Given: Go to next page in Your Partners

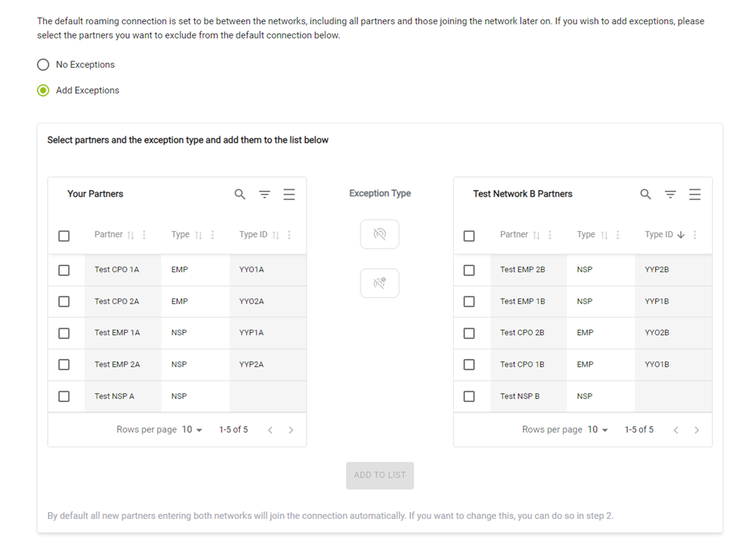Looking at the screenshot, I should tap(291, 430).
